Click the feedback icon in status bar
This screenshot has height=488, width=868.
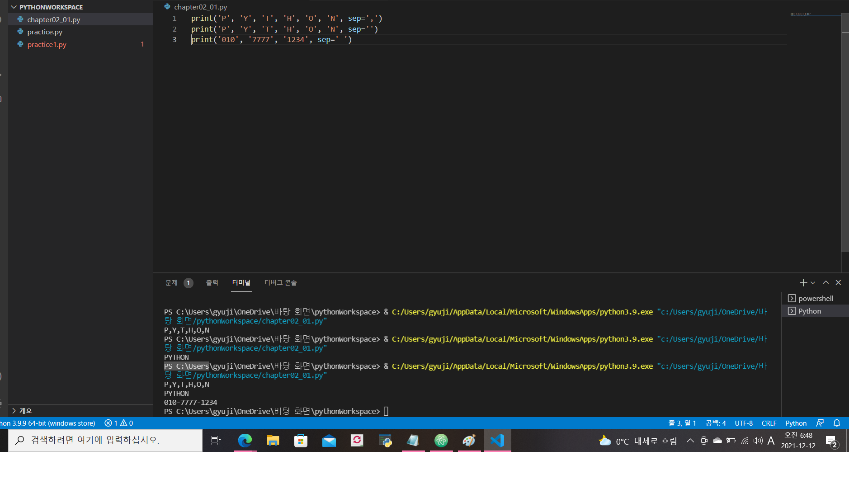[x=820, y=423]
